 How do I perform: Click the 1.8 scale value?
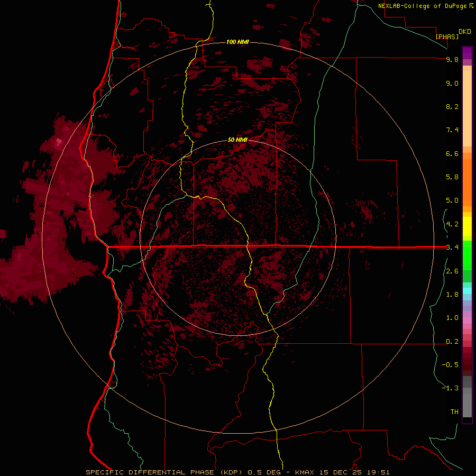pos(452,295)
